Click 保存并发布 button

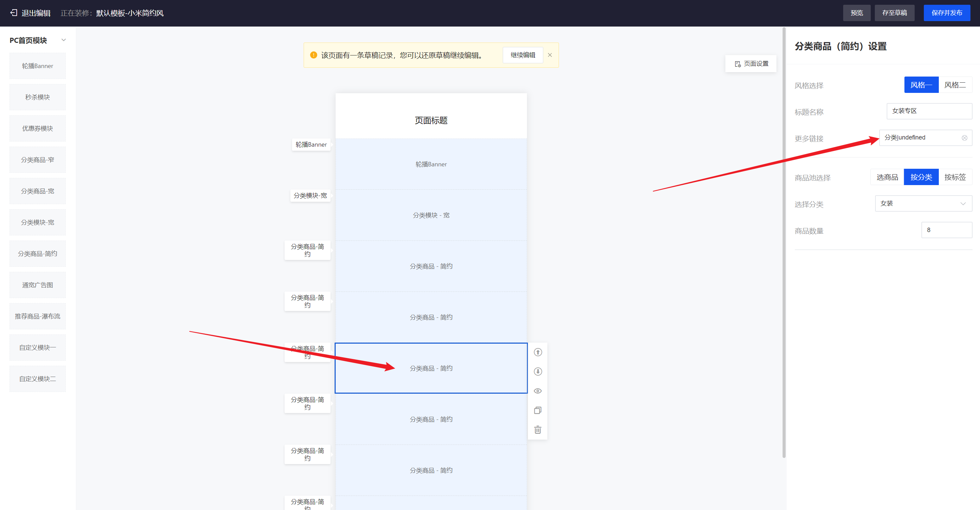pos(947,13)
